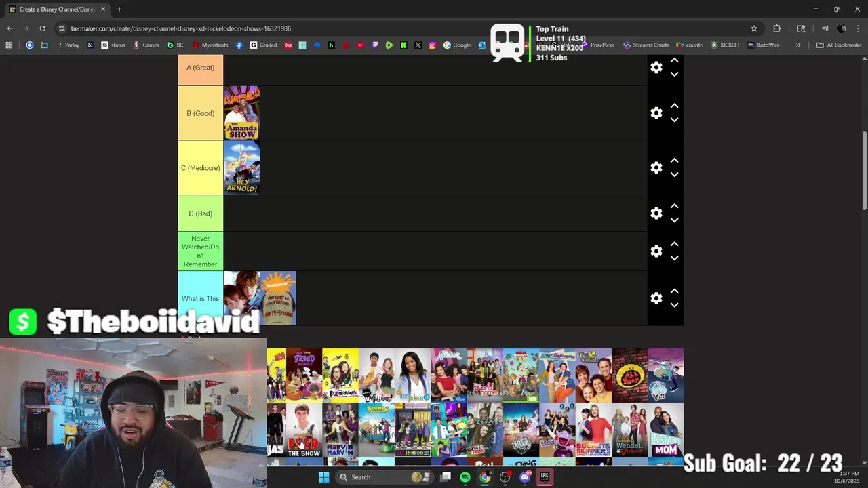Select the A (Great) tier label
868x488 pixels.
coord(200,68)
